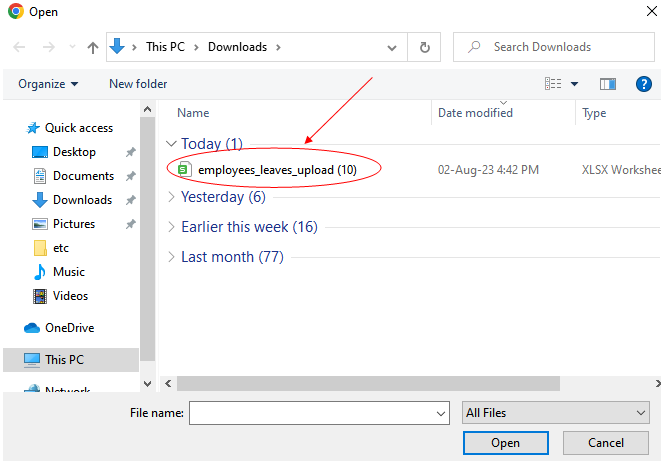The width and height of the screenshot is (661, 461).
Task: Select the employees_leaves_upload (10) file
Action: (276, 170)
